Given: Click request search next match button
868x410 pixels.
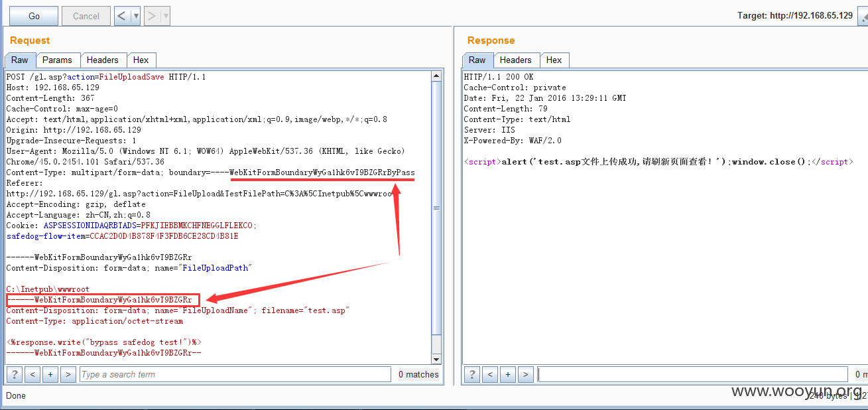Looking at the screenshot, I should 68,374.
